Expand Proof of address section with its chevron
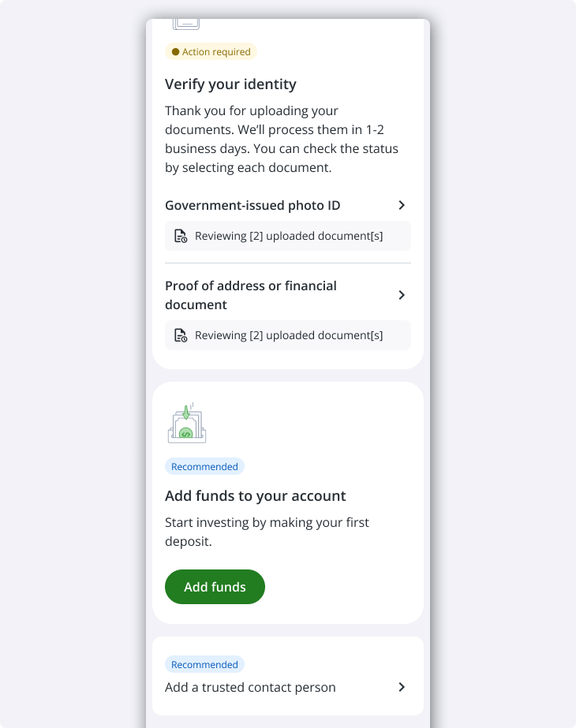 [402, 295]
